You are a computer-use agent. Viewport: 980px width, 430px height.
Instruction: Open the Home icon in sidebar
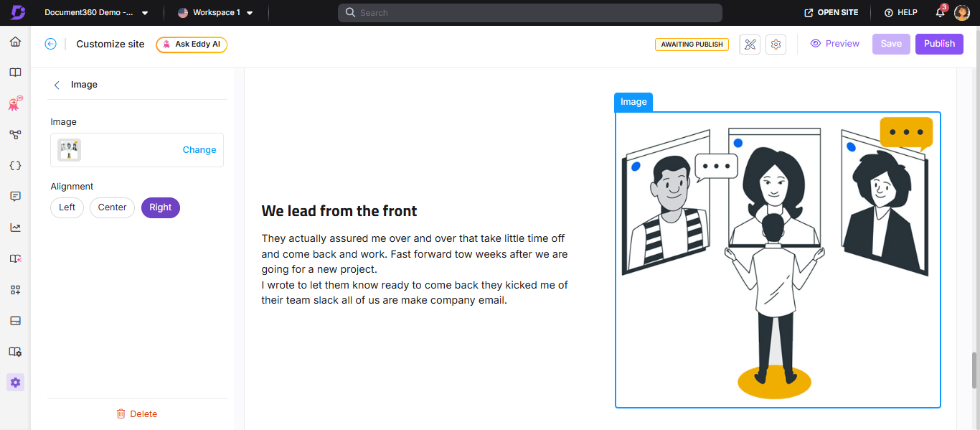[x=15, y=42]
